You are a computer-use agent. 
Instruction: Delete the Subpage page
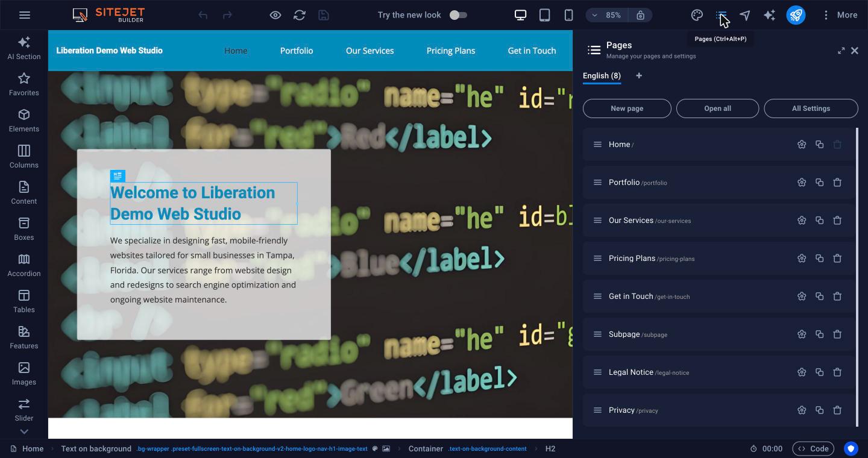837,334
